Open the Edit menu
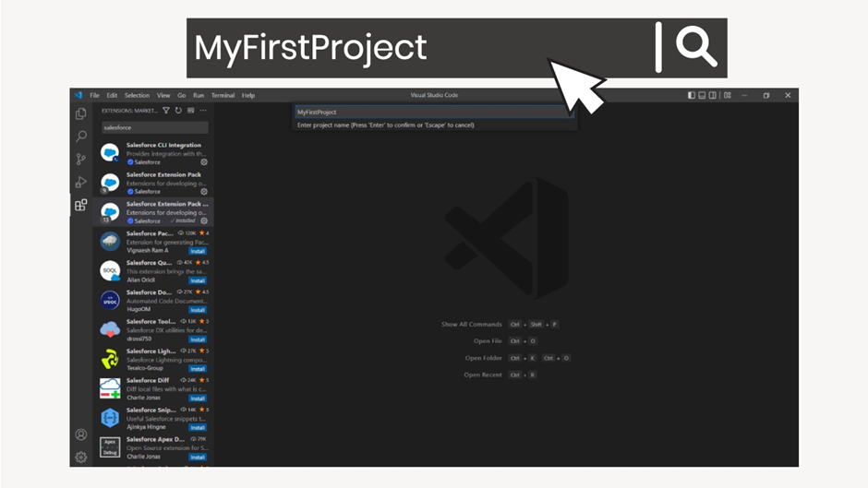This screenshot has height=488, width=868. (112, 95)
